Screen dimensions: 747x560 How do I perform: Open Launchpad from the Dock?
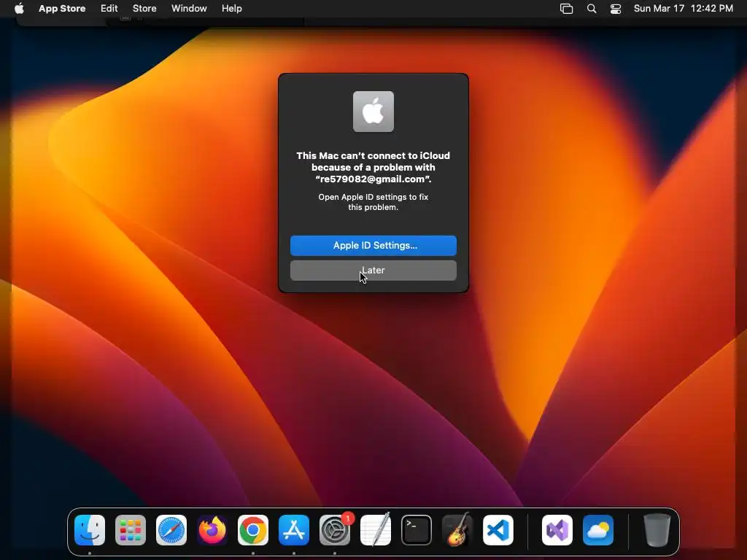tap(131, 530)
